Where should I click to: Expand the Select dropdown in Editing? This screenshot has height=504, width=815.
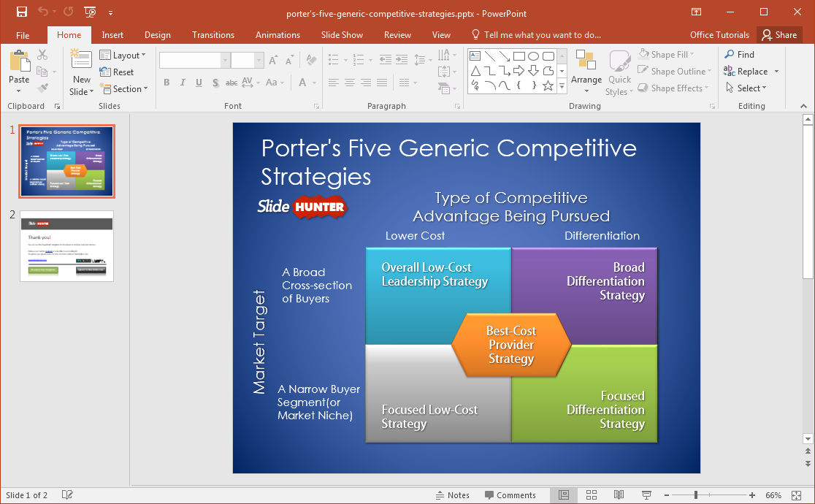[746, 88]
